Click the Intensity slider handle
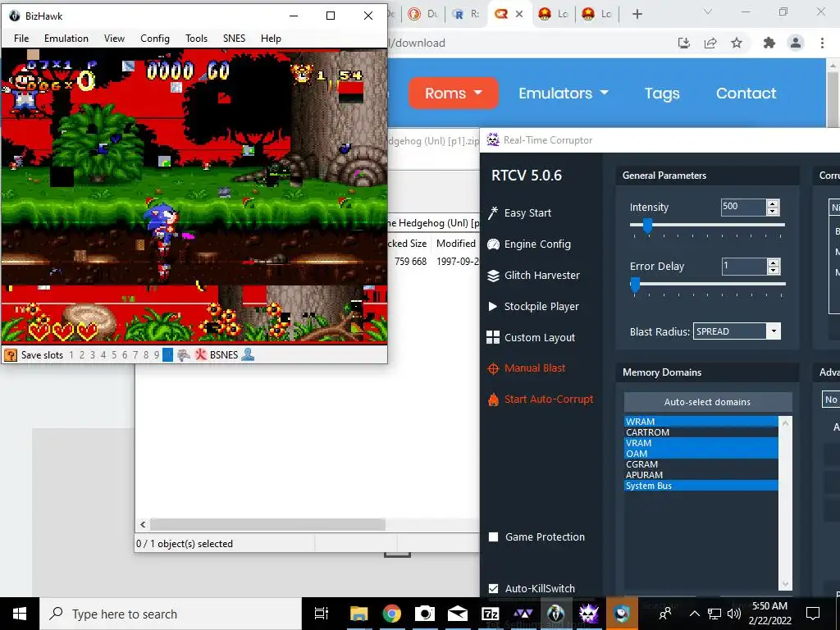This screenshot has height=630, width=840. point(647,226)
